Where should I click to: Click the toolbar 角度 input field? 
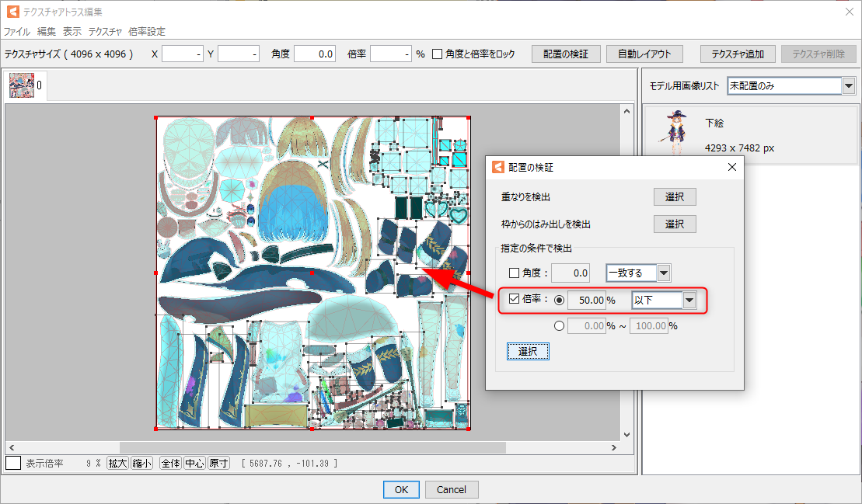315,54
